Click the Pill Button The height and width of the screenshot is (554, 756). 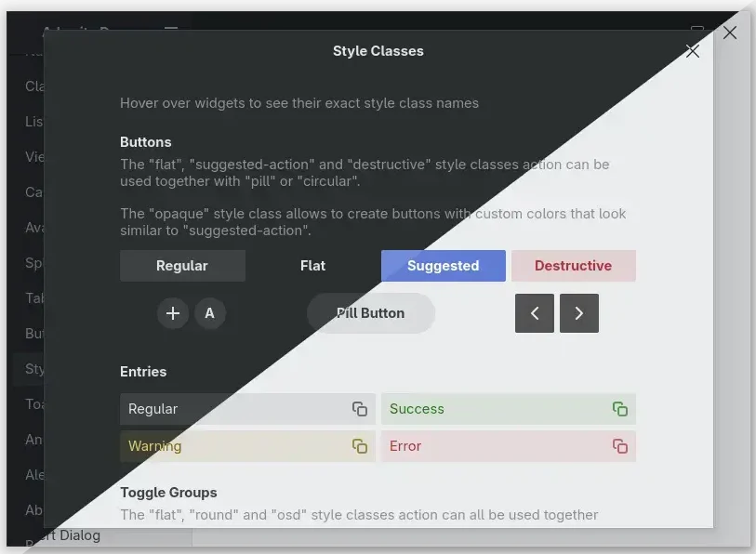tap(370, 313)
